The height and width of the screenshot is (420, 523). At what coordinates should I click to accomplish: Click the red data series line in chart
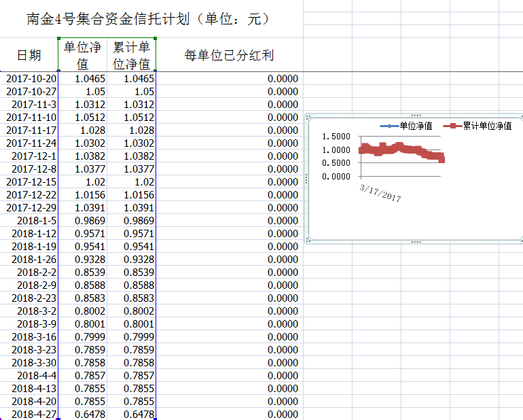pos(401,149)
